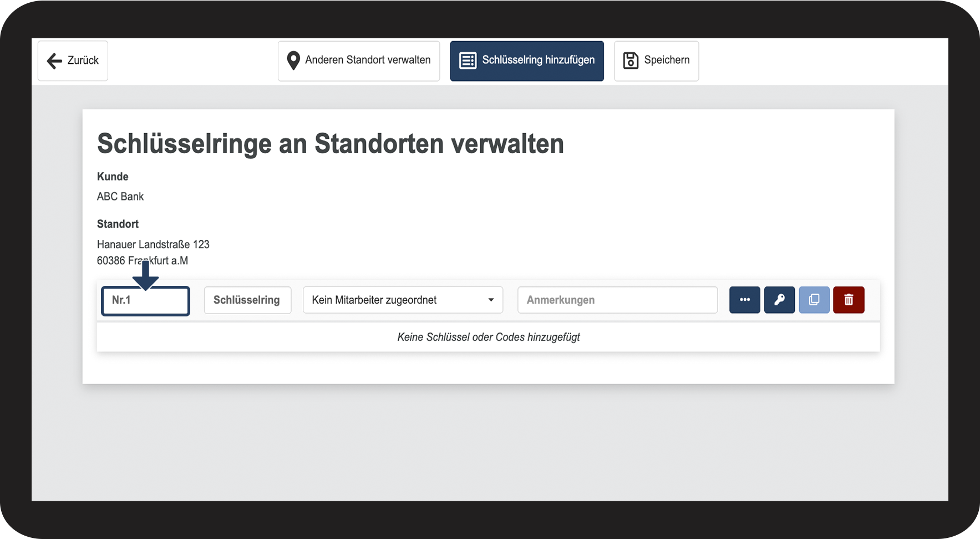
Task: Click the ABC Bank customer text
Action: coord(120,196)
